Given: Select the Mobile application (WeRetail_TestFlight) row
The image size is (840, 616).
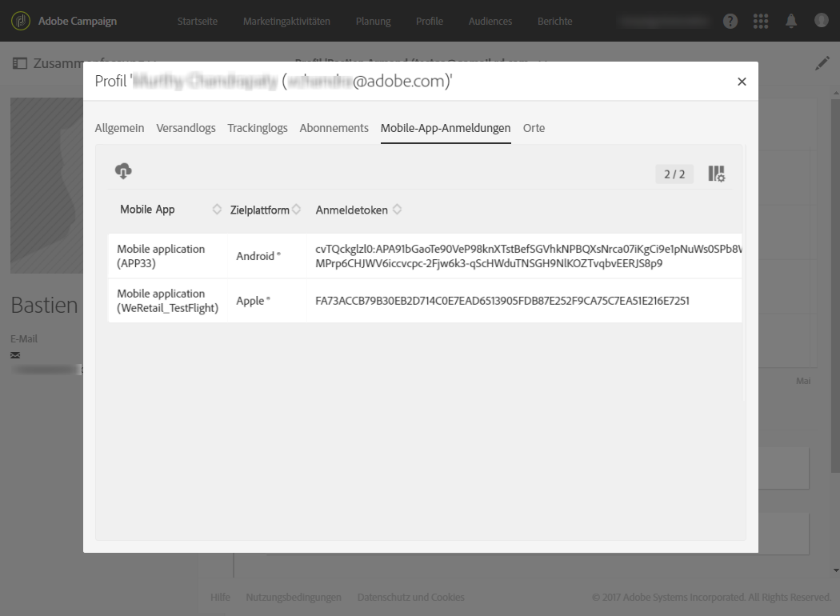Looking at the screenshot, I should coord(425,301).
